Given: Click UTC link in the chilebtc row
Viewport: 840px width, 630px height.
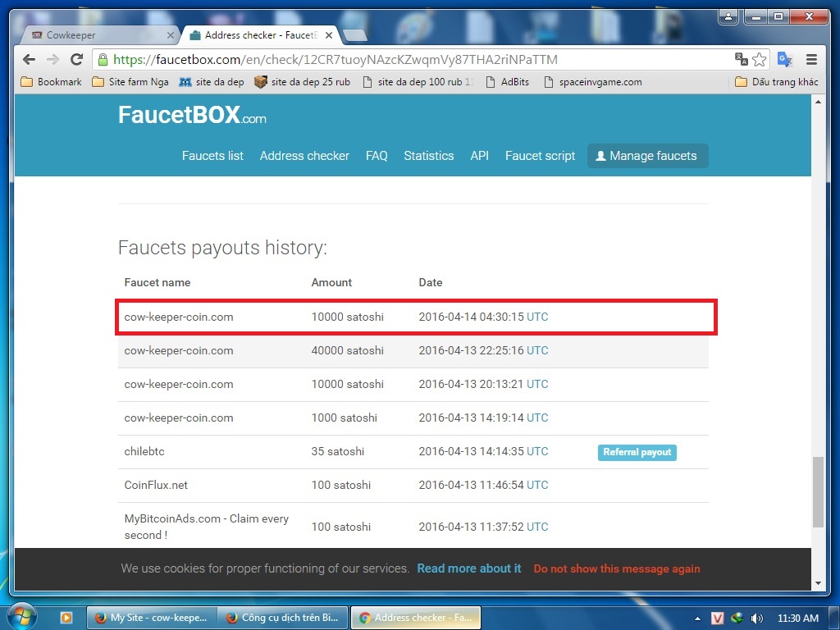Looking at the screenshot, I should [537, 451].
